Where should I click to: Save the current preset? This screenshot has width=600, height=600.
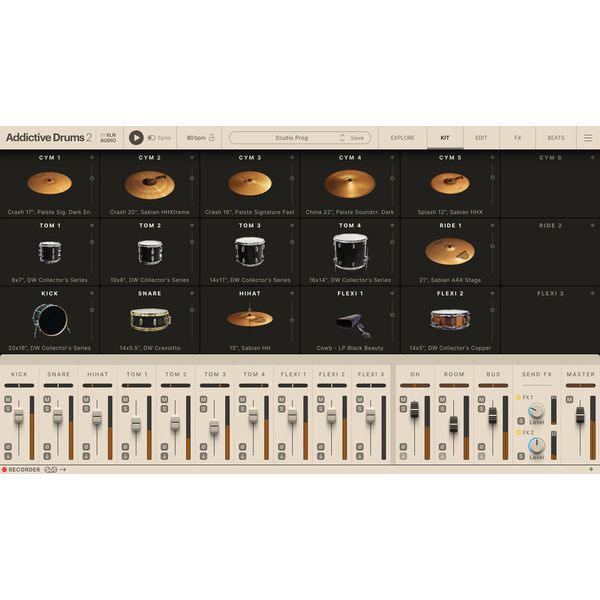coord(357,138)
